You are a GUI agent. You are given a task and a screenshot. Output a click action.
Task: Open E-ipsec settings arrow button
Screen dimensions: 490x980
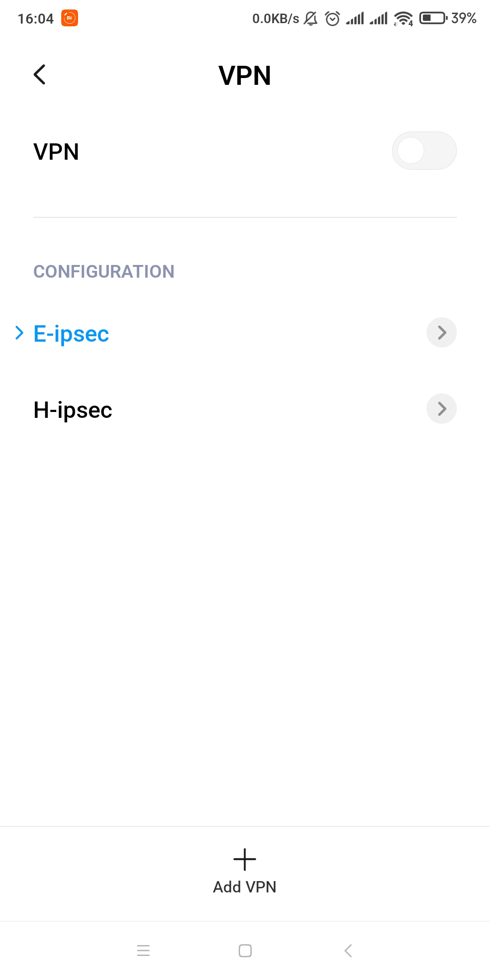(x=441, y=333)
